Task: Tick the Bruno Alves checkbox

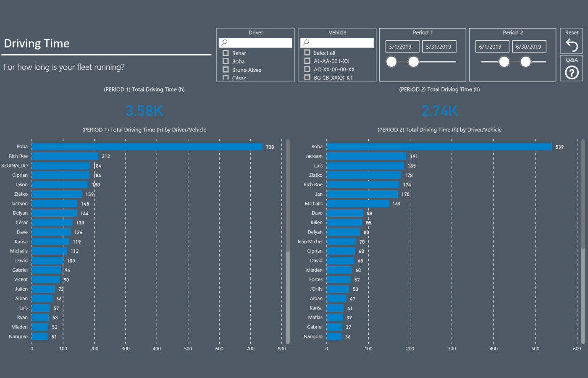Action: coord(226,70)
